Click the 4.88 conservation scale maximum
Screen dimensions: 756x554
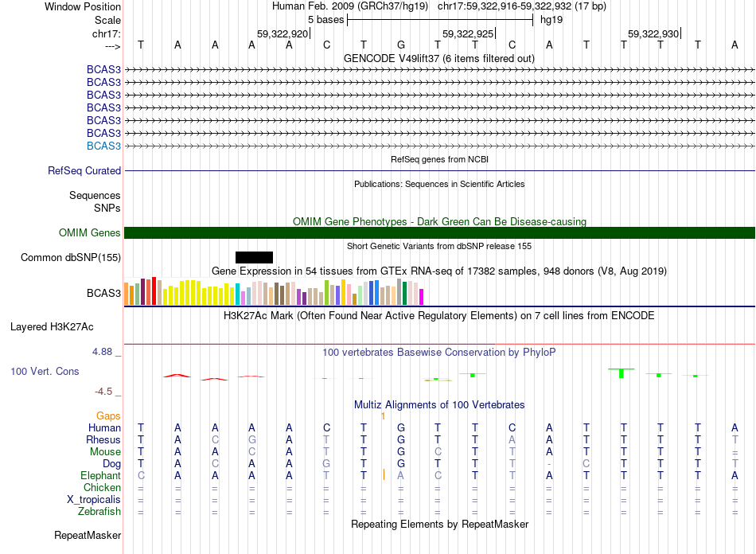click(x=102, y=352)
